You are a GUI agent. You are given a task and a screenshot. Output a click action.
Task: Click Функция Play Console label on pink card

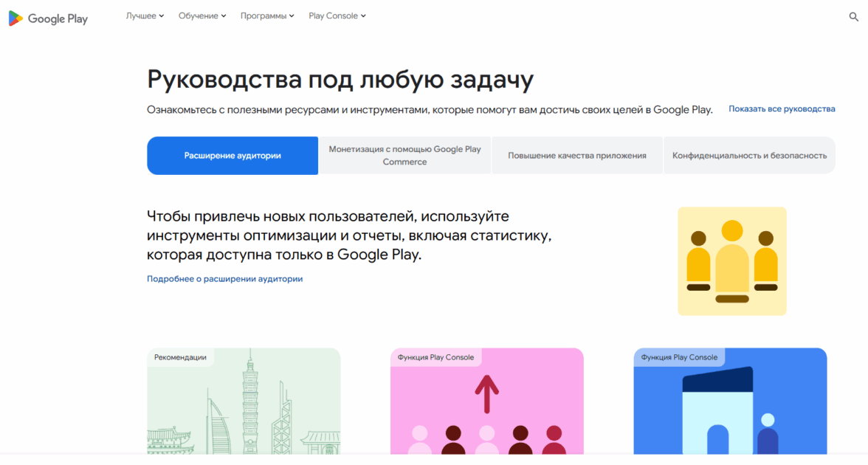[435, 357]
